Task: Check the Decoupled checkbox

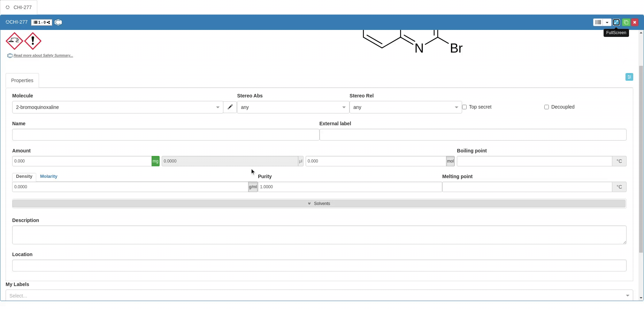Action: click(x=546, y=107)
